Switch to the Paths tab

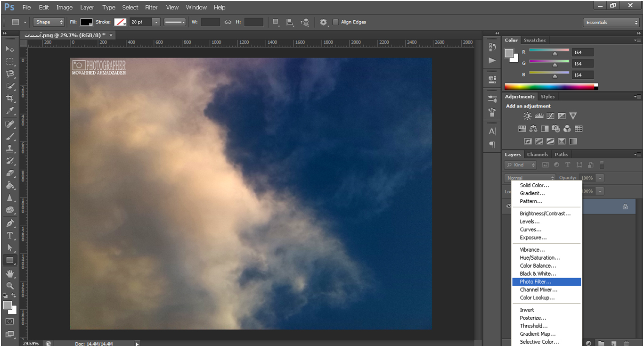(x=561, y=154)
